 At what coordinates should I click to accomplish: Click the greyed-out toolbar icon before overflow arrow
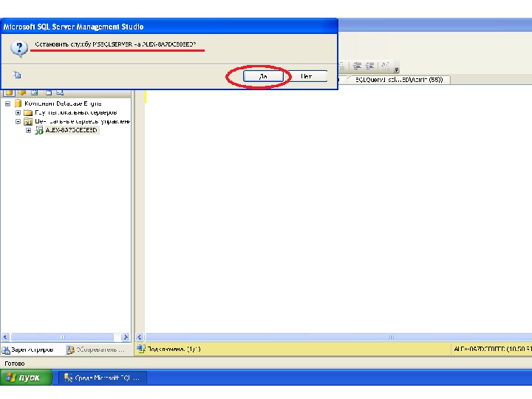(386, 66)
